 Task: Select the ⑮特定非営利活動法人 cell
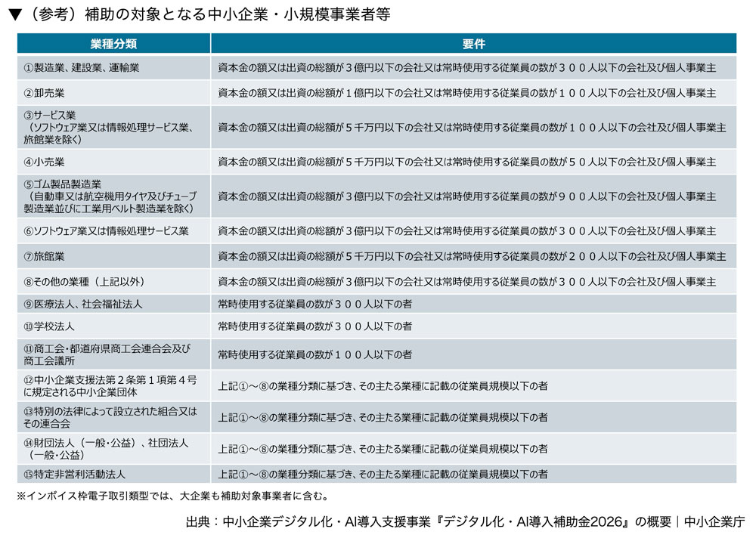[114, 475]
